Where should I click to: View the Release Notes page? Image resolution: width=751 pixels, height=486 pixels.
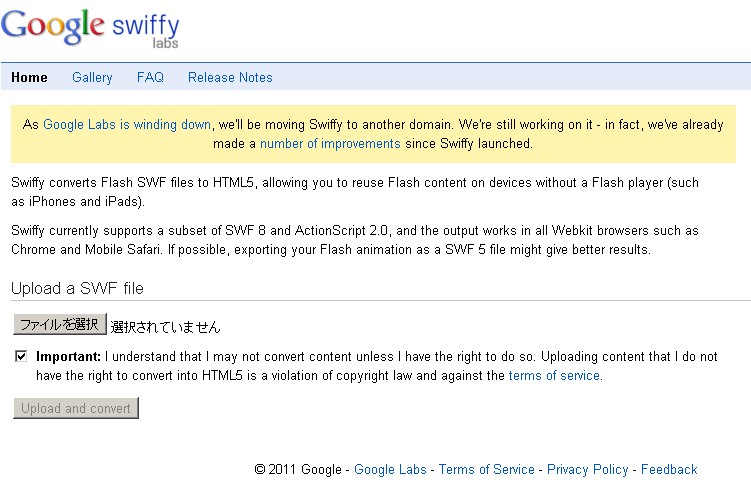[x=230, y=77]
